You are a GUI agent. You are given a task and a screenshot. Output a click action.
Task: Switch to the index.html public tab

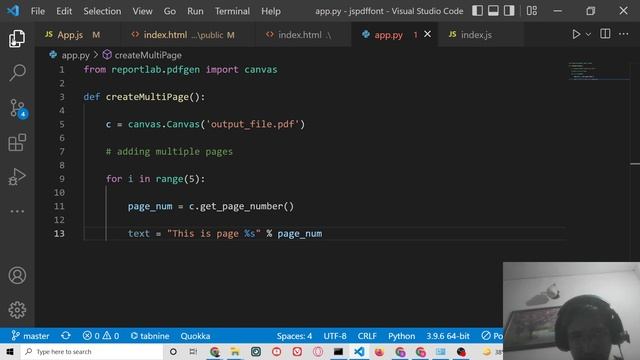click(x=188, y=35)
